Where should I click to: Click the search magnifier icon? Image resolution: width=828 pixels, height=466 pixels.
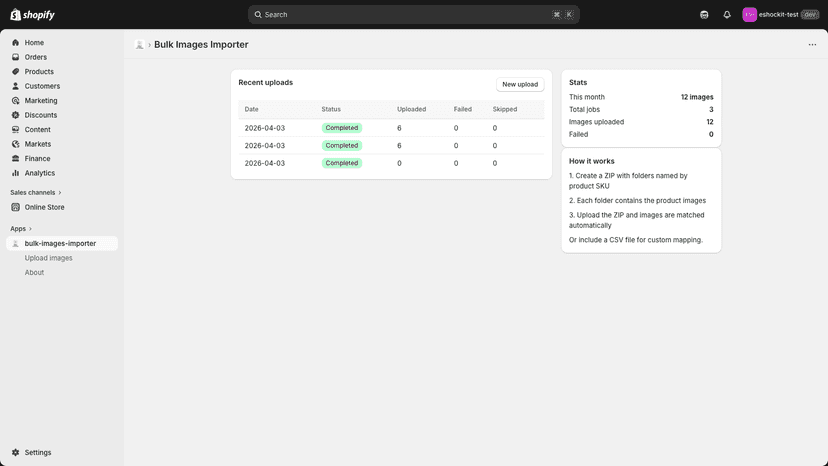coord(258,14)
